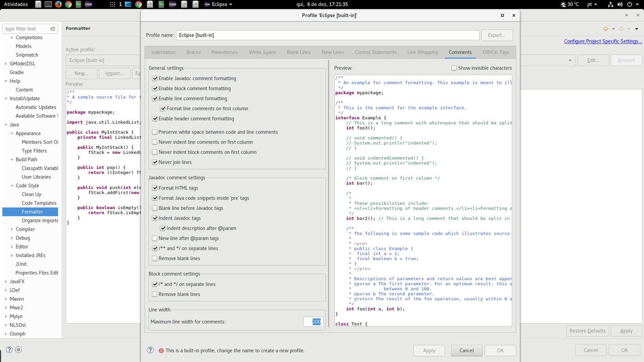644x362 pixels.
Task: Toggle Indent description after @param
Action: (163, 228)
